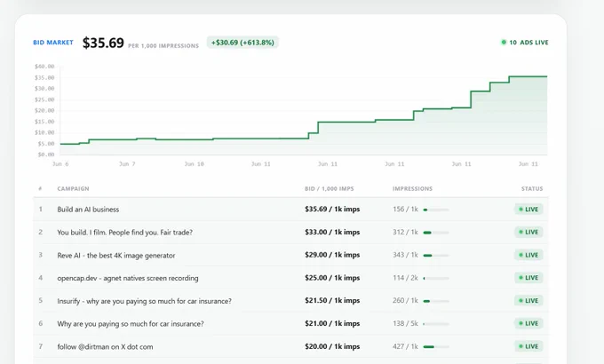This screenshot has width=604, height=364.
Task: Click the 312 / 1k impressions progress bar
Action: (436, 233)
